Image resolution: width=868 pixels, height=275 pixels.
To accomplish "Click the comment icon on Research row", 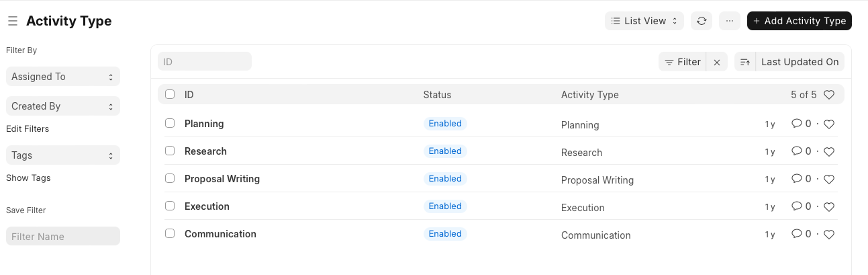I will 797,151.
